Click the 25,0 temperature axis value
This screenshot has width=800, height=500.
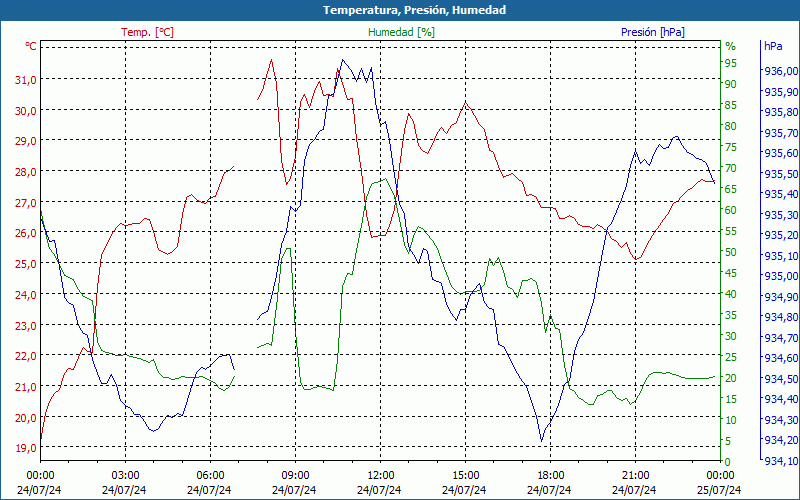click(26, 264)
